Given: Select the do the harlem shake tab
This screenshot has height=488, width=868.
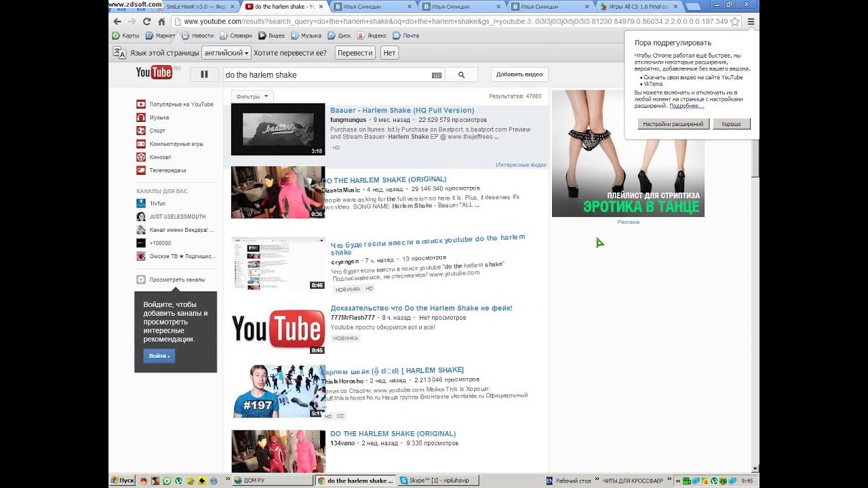Looking at the screenshot, I should tap(279, 6).
